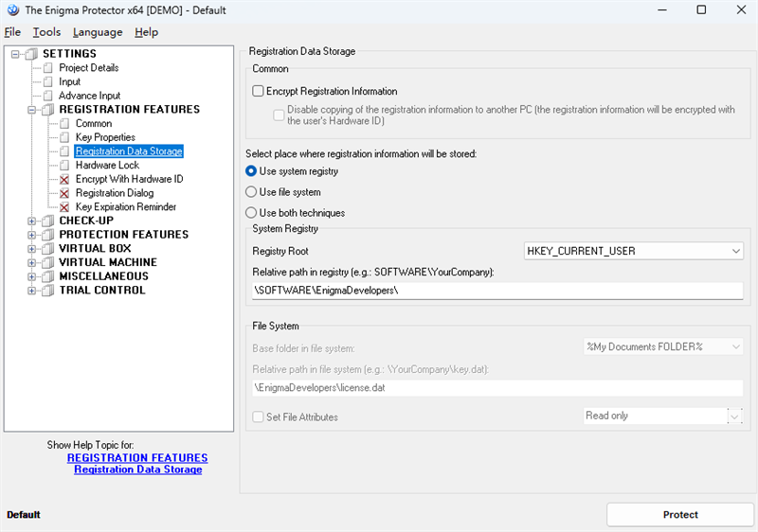Click the relative file system path field
758x532 pixels.
pyautogui.click(x=497, y=388)
